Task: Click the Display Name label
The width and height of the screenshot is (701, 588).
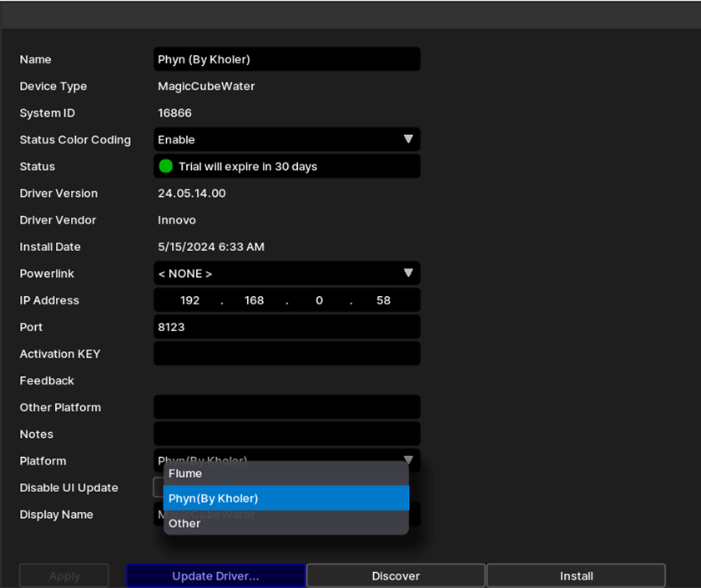Action: (57, 515)
